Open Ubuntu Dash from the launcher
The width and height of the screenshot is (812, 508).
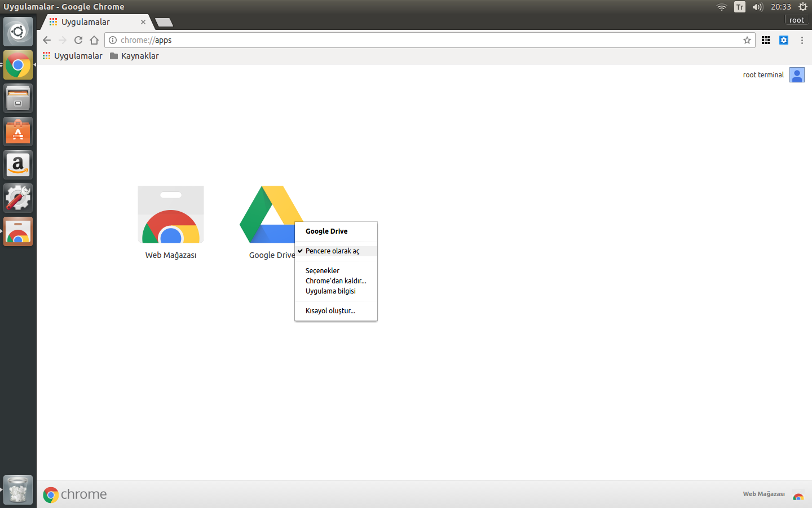point(18,32)
